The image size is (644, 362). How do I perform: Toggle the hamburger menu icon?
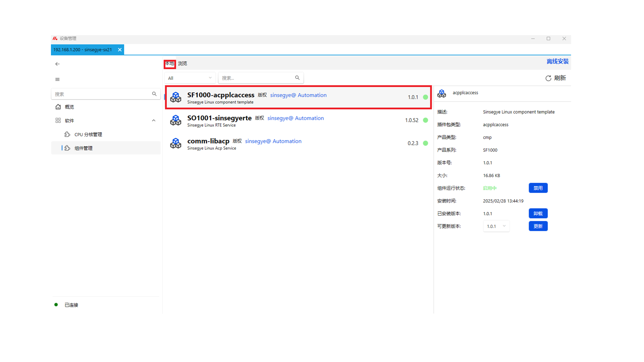click(57, 79)
